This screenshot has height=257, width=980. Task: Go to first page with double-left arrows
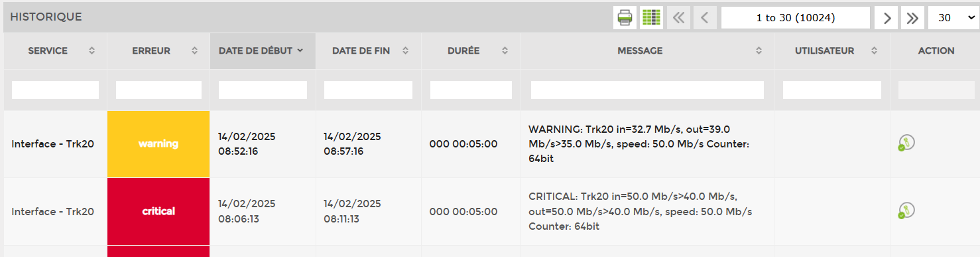tap(678, 18)
